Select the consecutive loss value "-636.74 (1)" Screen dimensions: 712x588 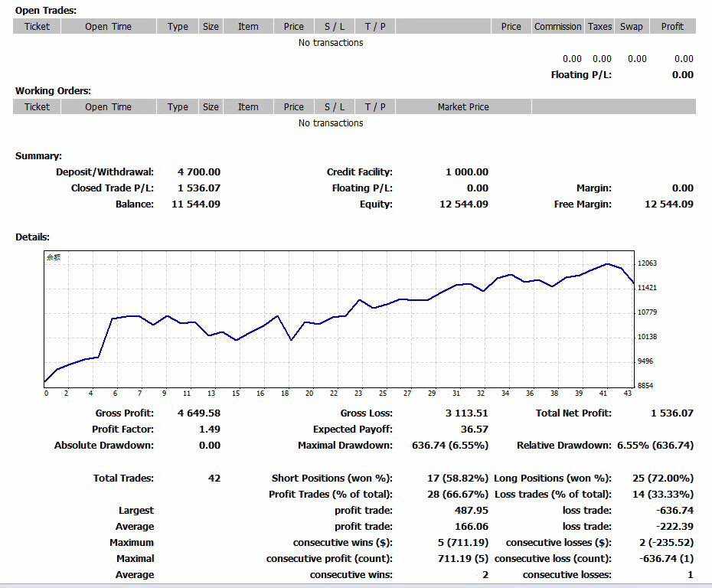point(667,558)
